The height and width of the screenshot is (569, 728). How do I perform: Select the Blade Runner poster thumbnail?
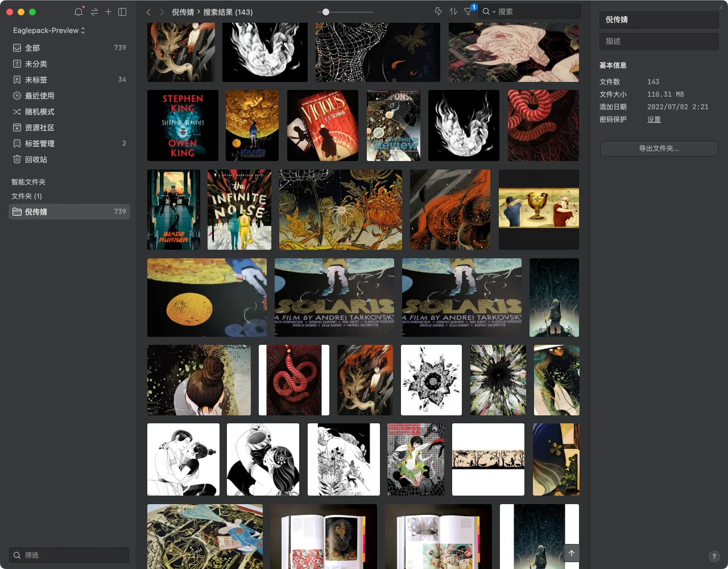click(173, 209)
